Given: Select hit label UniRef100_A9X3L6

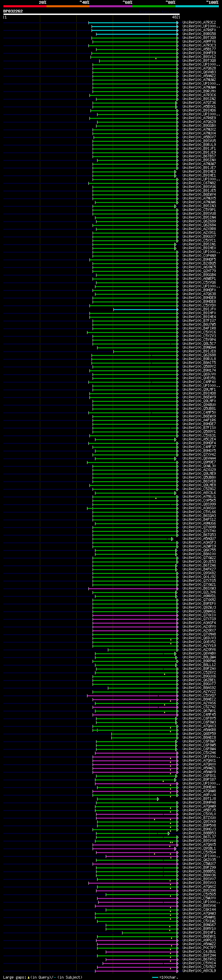Looking at the screenshot, I should click(x=199, y=493).
